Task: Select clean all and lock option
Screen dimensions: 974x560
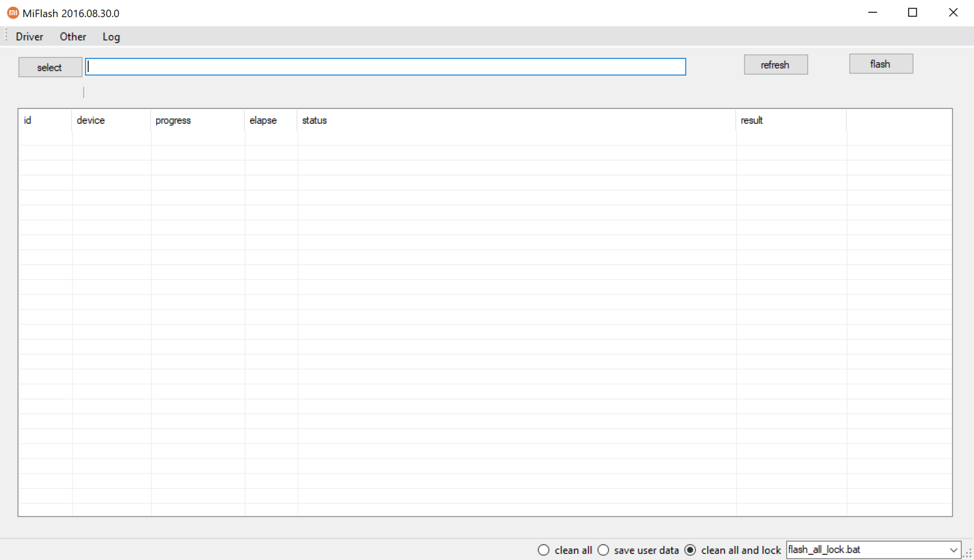Action: click(733, 550)
